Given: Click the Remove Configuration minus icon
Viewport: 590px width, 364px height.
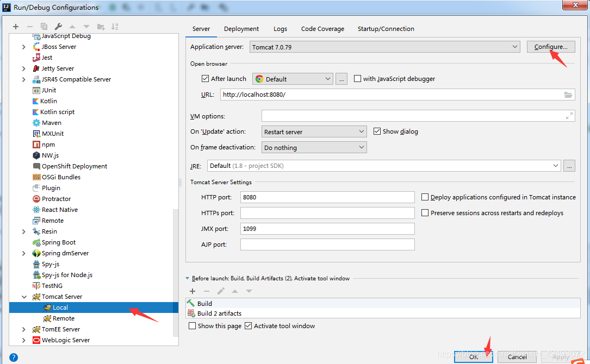Looking at the screenshot, I should [x=30, y=26].
